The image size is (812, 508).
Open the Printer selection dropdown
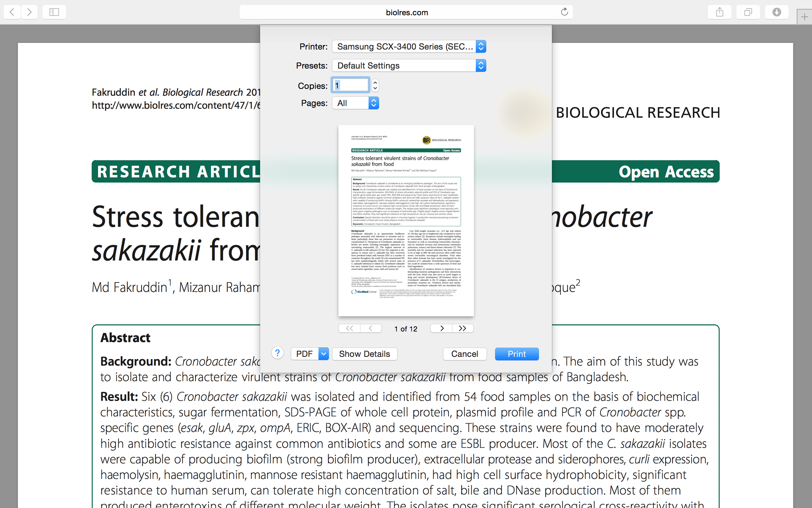[x=409, y=46]
